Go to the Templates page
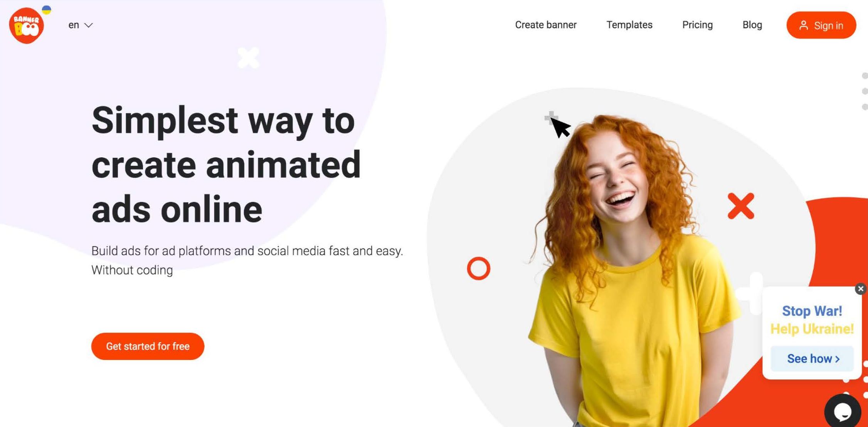 click(629, 25)
